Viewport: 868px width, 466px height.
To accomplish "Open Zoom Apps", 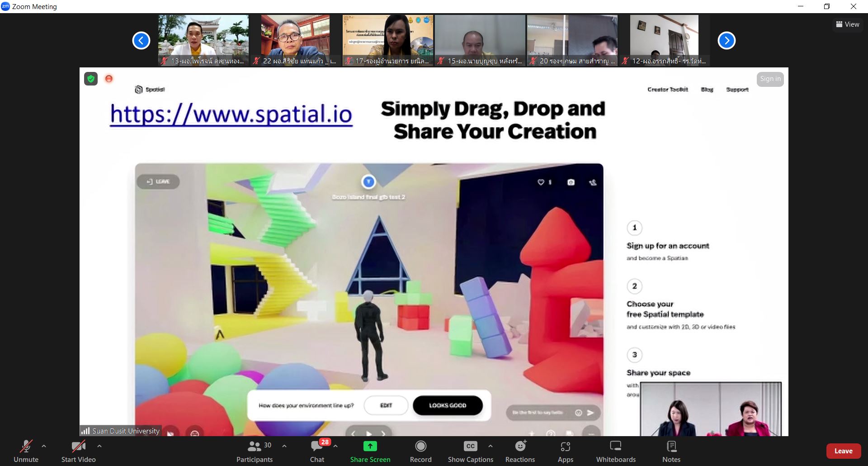I will pos(566,451).
